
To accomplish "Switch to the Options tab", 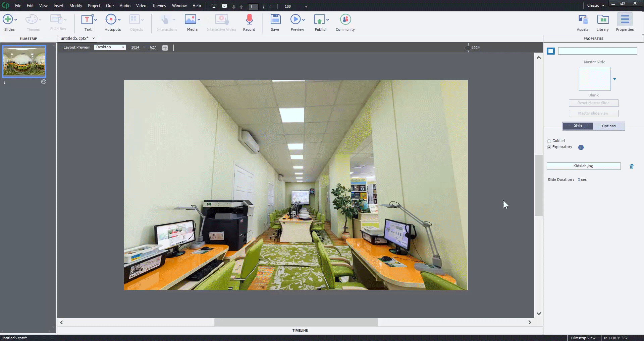I will point(608,126).
